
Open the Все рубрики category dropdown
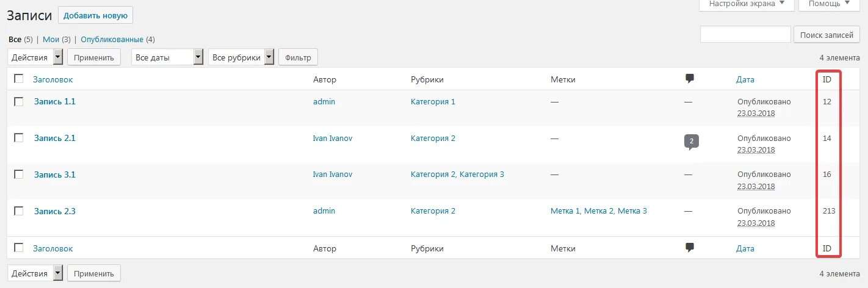coord(241,57)
